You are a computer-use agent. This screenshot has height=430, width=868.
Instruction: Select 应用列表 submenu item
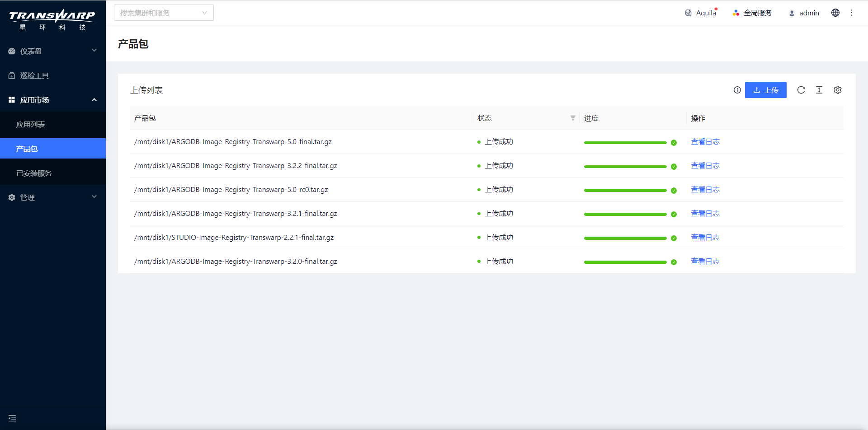(x=53, y=124)
